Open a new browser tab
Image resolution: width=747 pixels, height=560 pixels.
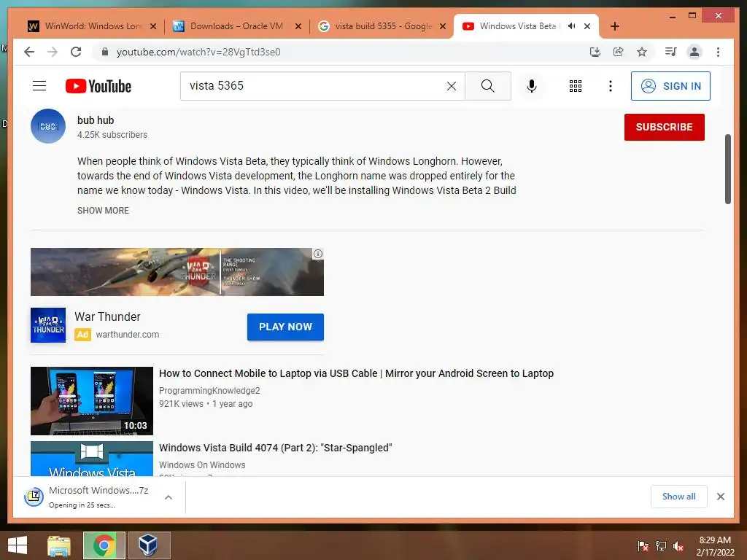614,26
